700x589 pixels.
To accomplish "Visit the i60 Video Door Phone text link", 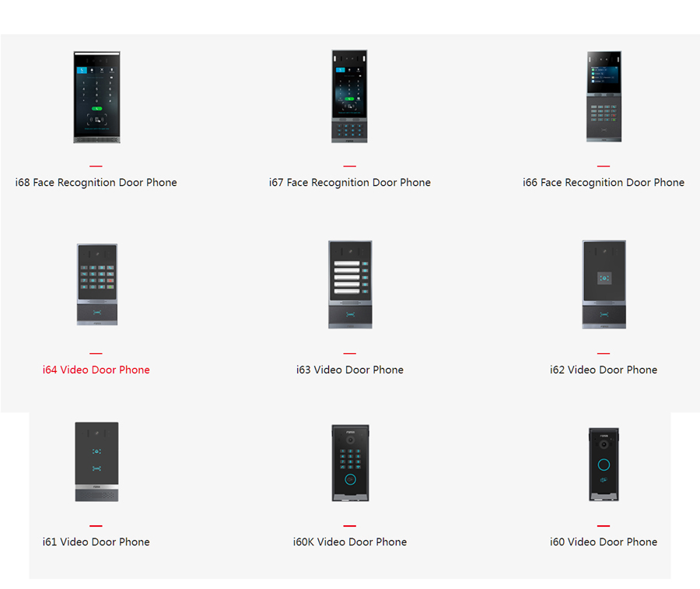I will [x=604, y=542].
